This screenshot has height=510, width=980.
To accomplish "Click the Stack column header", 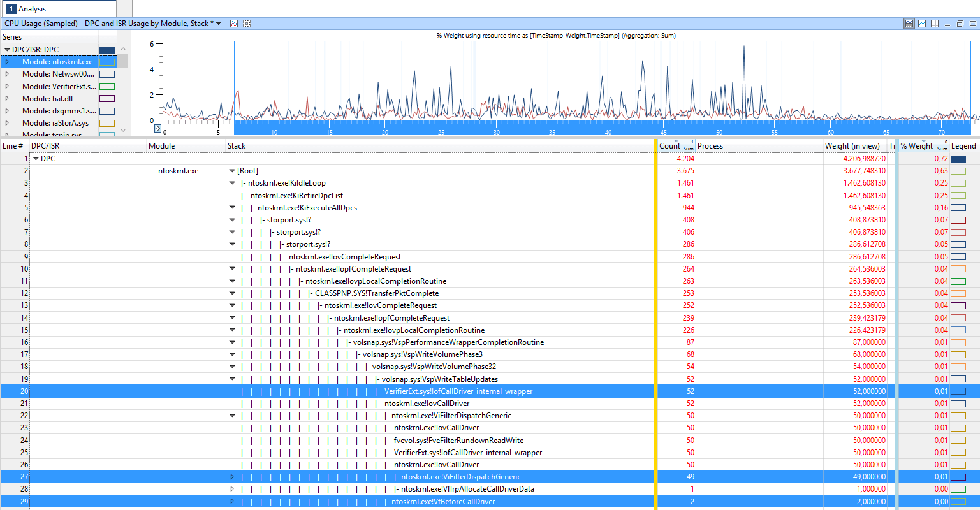I will [x=441, y=146].
